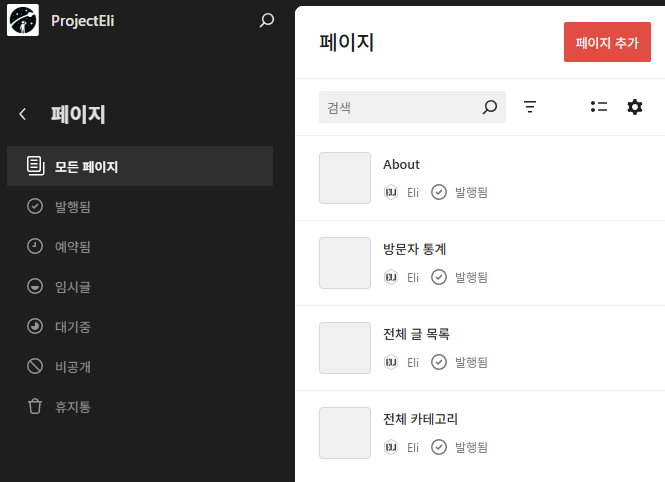Show 대기중 pending pages
Screen dimensions: 665x482
73,326
